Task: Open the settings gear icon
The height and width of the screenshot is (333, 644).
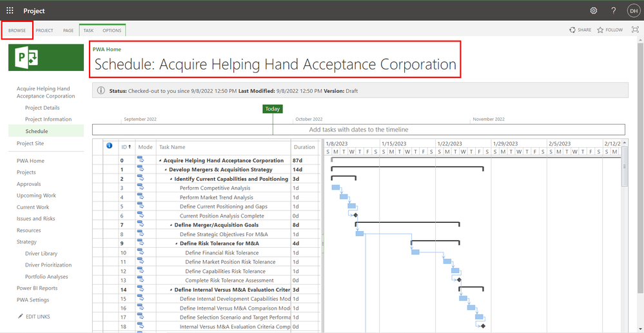Action: pyautogui.click(x=594, y=11)
